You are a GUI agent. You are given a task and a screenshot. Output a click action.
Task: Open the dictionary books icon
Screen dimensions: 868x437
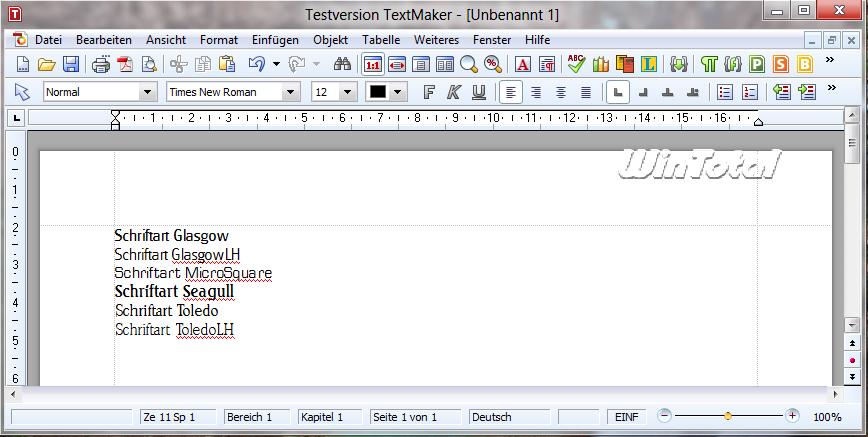click(x=624, y=64)
